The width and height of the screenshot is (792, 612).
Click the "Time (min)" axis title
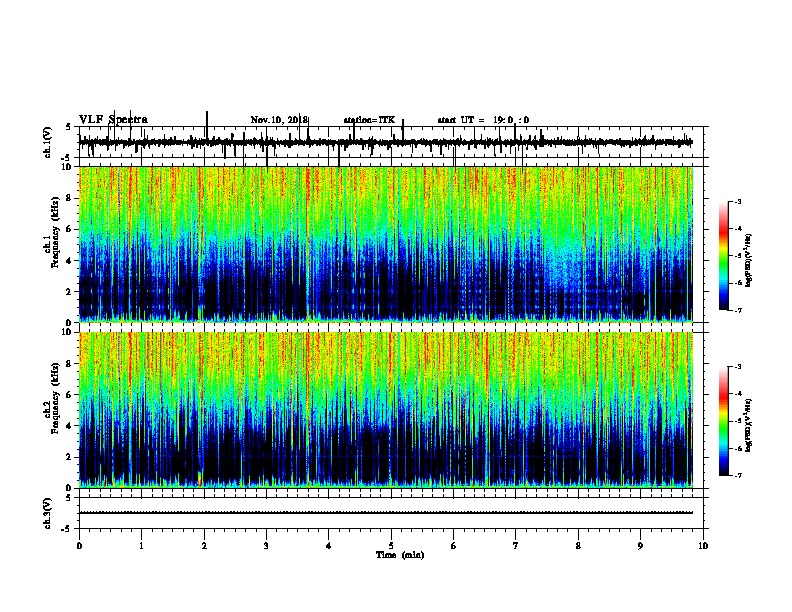(400, 555)
